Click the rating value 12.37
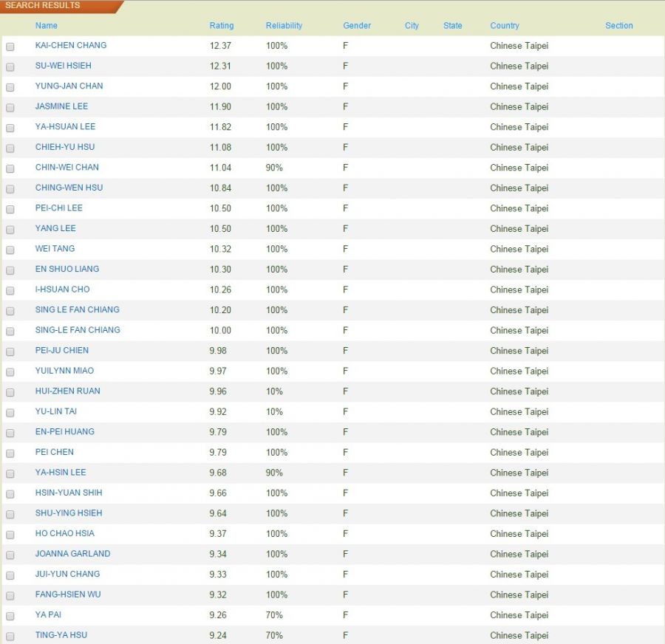 [220, 46]
